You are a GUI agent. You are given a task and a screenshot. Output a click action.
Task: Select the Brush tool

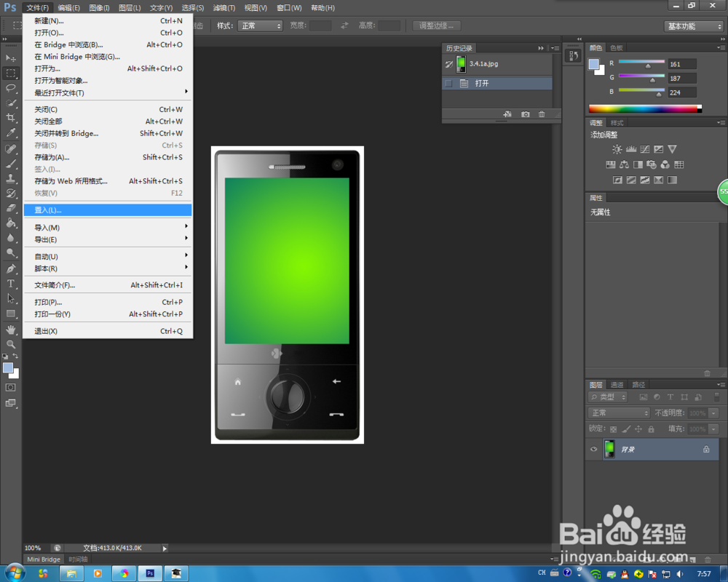point(11,164)
